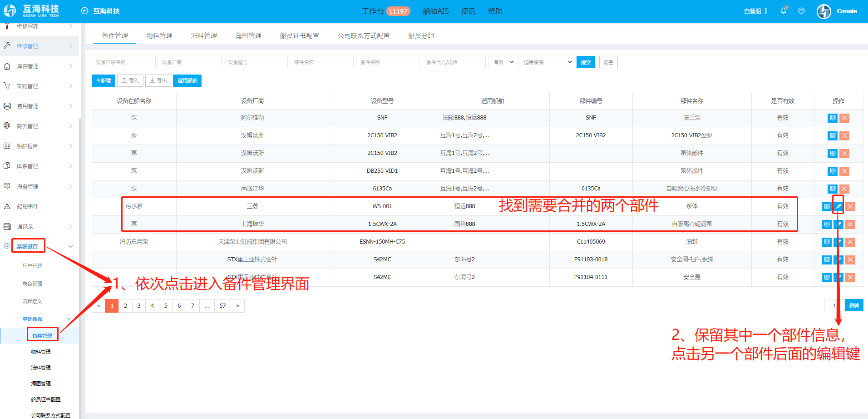Open the 自管船 selector menu
The height and width of the screenshot is (419, 868).
point(755,11)
